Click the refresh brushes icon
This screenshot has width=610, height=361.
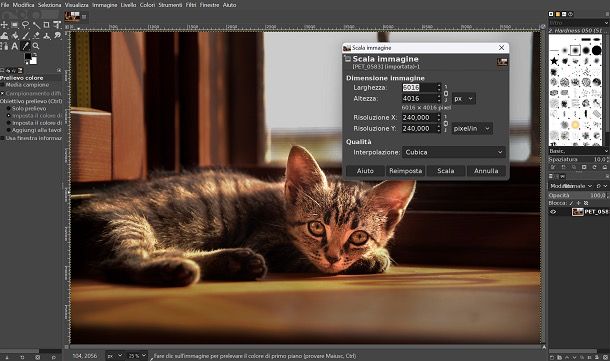click(x=594, y=167)
